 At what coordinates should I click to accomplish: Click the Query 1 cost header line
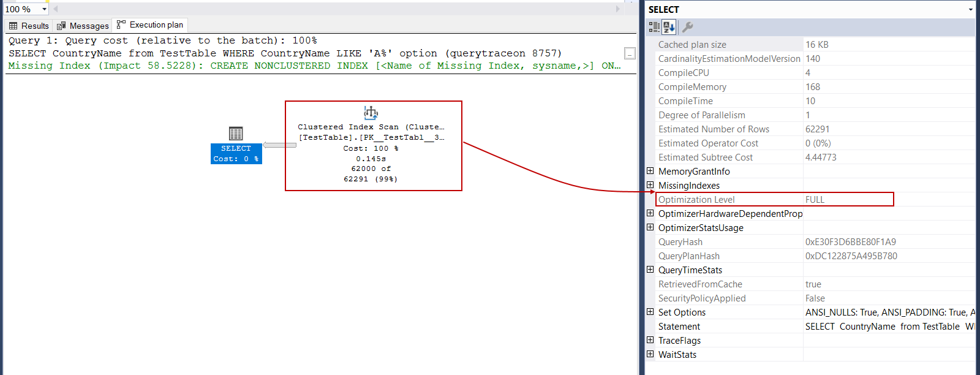[x=163, y=40]
